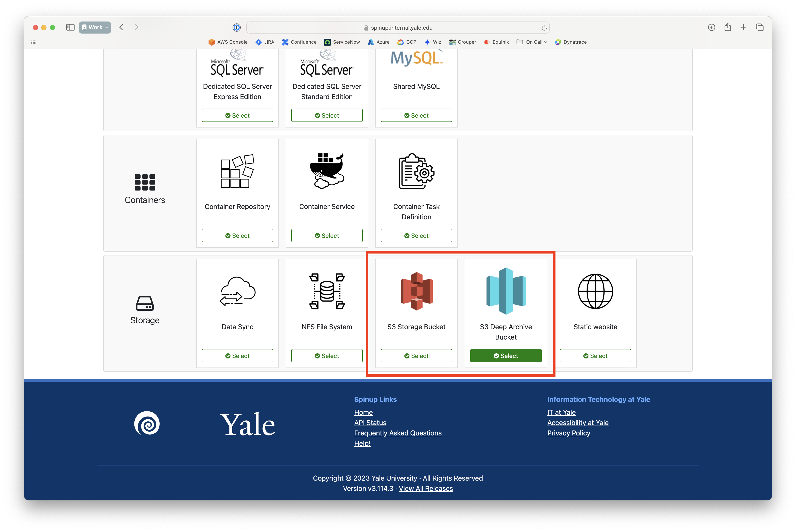The image size is (796, 532).
Task: Expand the On Call bookmarks folder
Action: click(x=532, y=42)
